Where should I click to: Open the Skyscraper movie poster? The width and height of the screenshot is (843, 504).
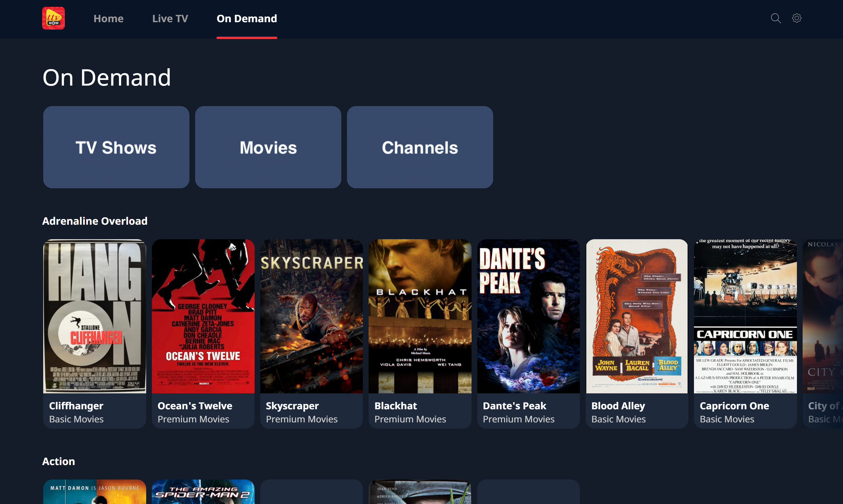[311, 316]
